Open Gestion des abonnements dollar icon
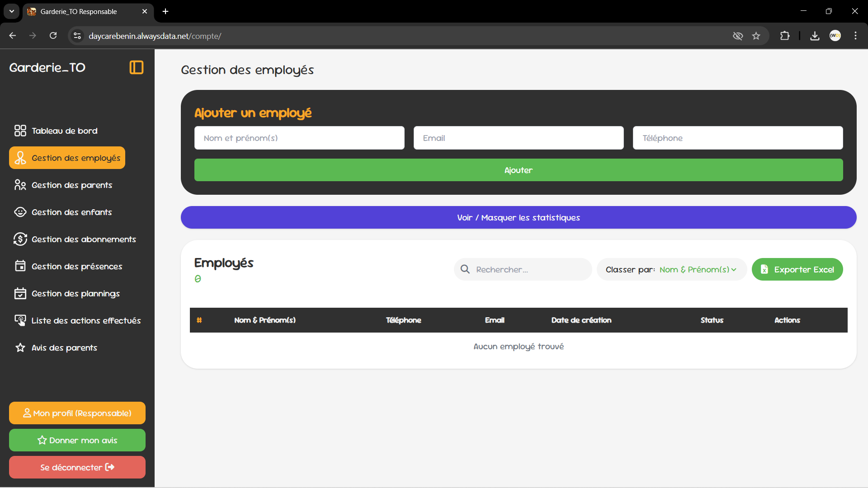The height and width of the screenshot is (488, 868). pyautogui.click(x=20, y=239)
